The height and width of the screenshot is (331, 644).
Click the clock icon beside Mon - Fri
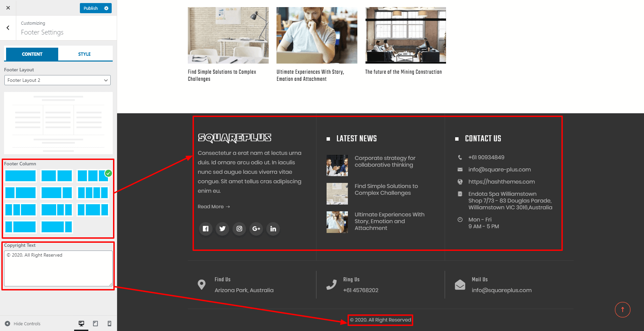[x=460, y=220]
